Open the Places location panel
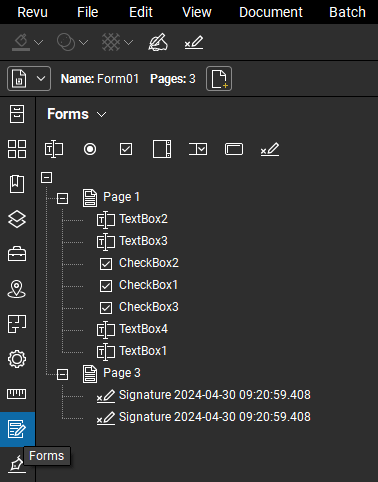The height and width of the screenshot is (482, 378). [17, 289]
